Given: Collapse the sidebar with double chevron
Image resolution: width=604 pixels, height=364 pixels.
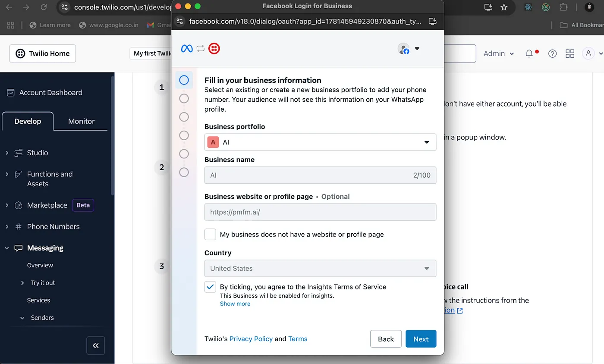Looking at the screenshot, I should [x=96, y=345].
